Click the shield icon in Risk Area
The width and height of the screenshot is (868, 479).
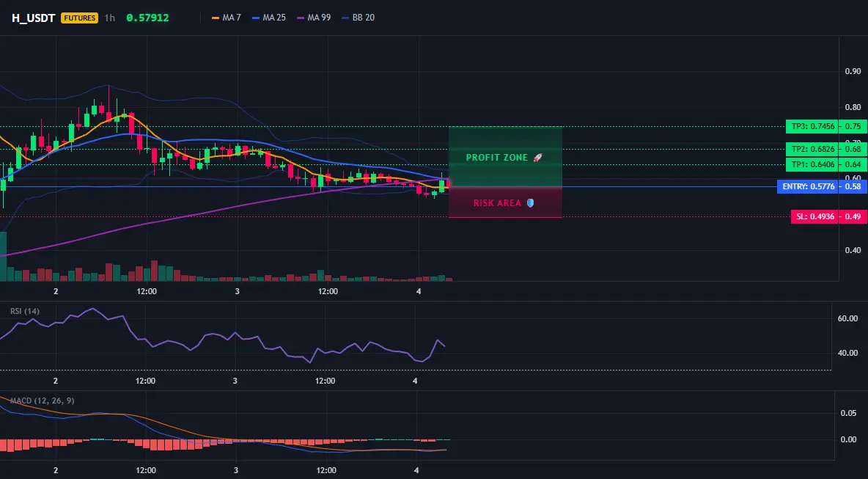point(530,203)
